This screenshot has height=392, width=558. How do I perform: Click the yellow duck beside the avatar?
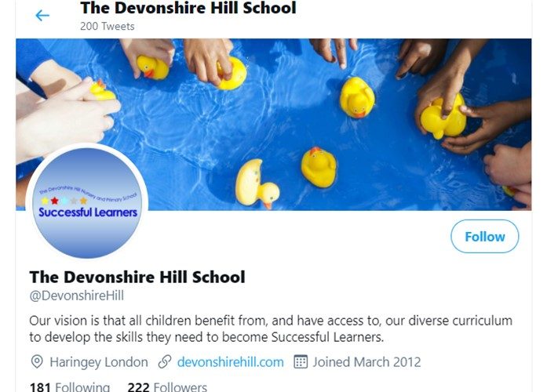pyautogui.click(x=257, y=184)
